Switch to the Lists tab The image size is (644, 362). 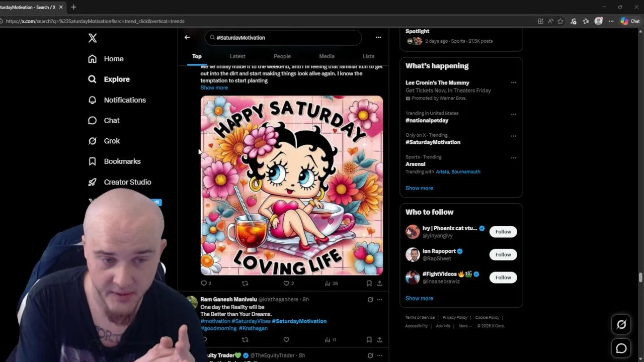368,56
